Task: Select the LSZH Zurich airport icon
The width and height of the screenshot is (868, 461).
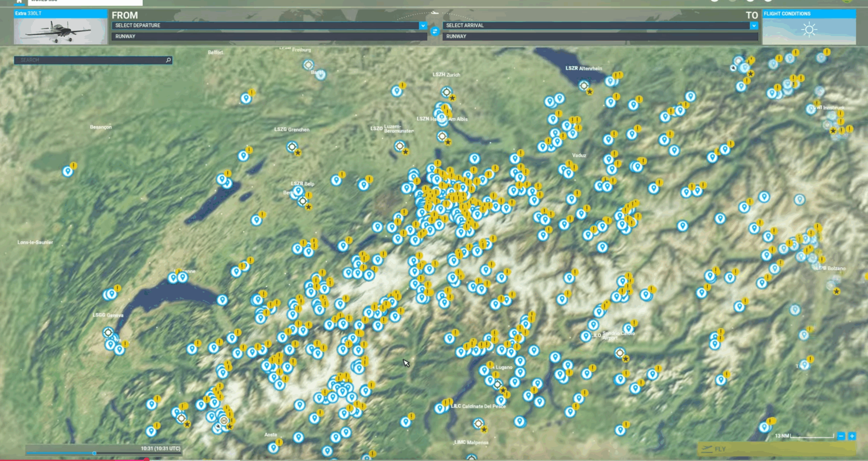Action: [445, 92]
